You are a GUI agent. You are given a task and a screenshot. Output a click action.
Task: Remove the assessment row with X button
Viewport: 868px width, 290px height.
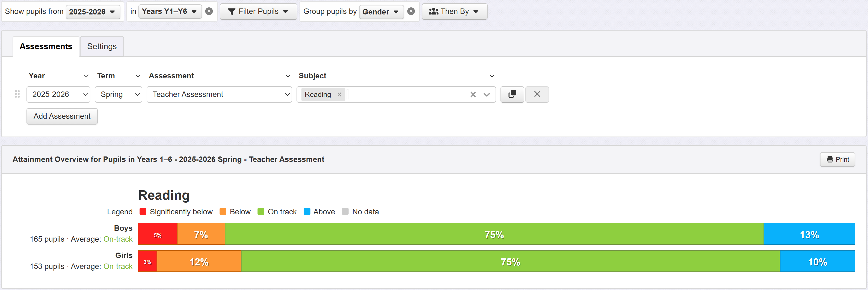point(537,94)
